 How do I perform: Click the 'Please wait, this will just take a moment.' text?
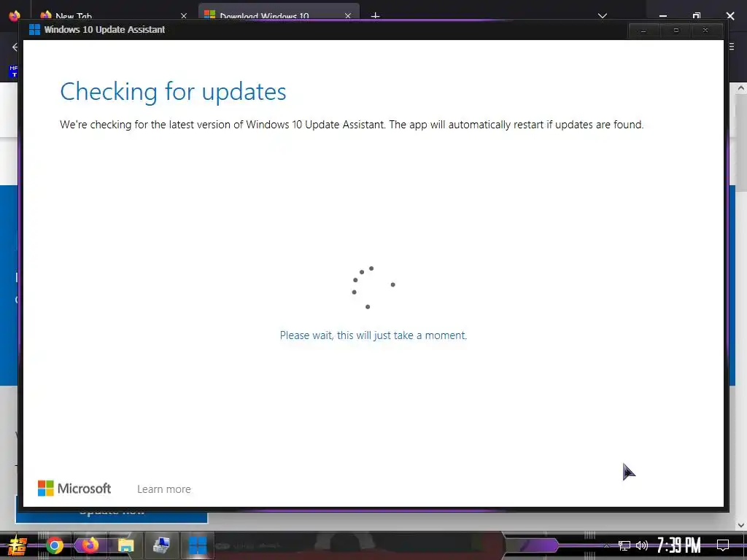click(373, 335)
